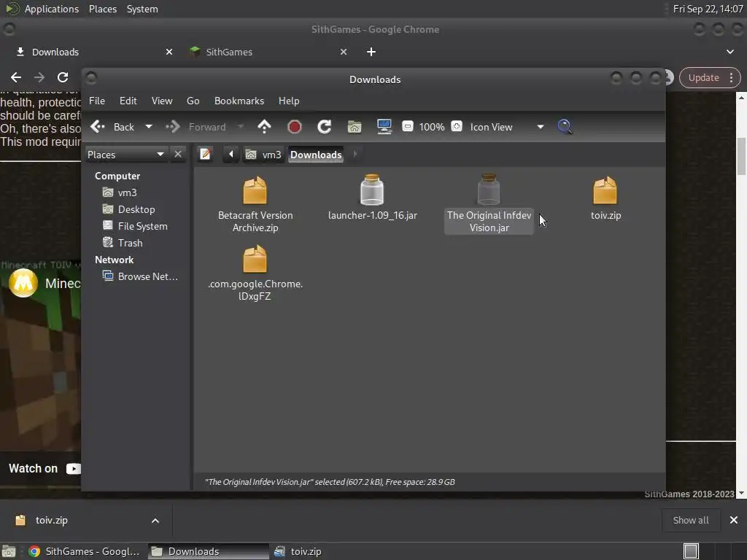747x560 pixels.
Task: Click the path bar left scroll arrow
Action: 231,155
